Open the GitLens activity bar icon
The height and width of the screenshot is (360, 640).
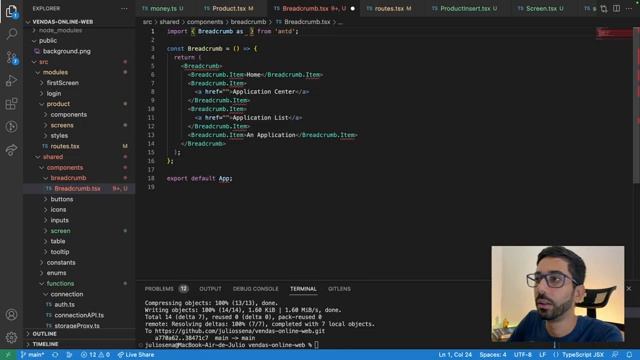click(11, 127)
